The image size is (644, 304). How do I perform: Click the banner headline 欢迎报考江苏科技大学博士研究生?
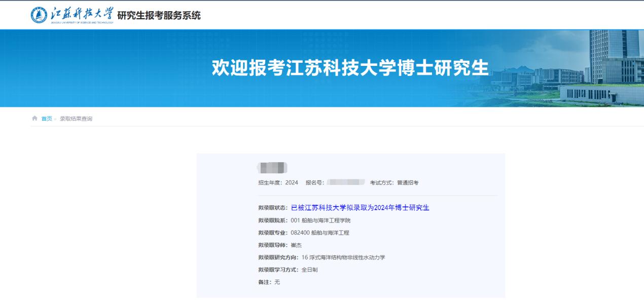(350, 68)
